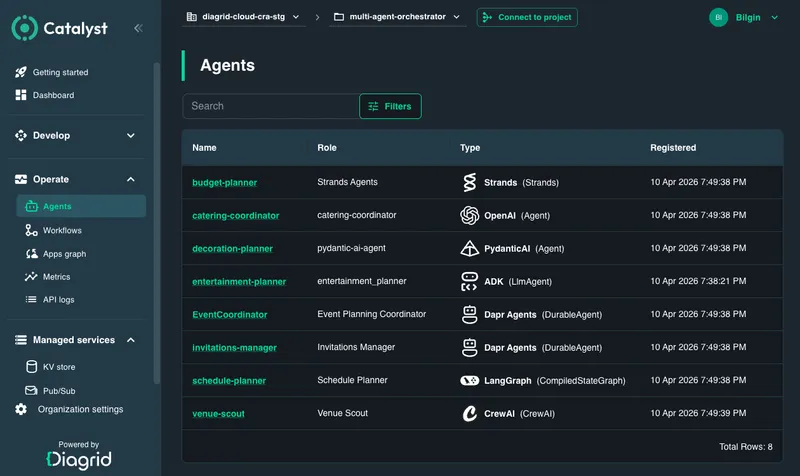
Task: Click the agents Search input field
Action: point(270,106)
